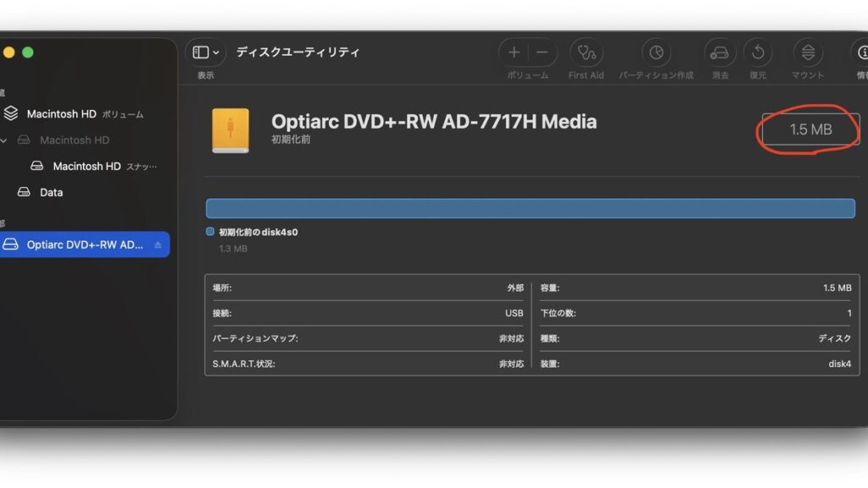Open the info toolbar icon
Screen dimensions: 868x488
(860, 53)
